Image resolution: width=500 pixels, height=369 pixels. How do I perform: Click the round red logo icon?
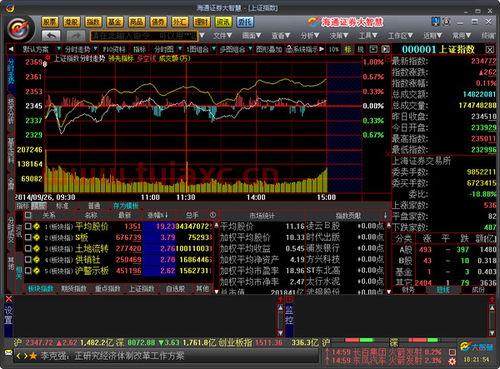20,28
